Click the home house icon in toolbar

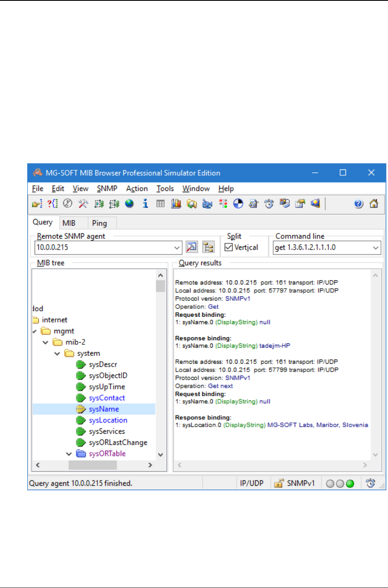coord(374,204)
